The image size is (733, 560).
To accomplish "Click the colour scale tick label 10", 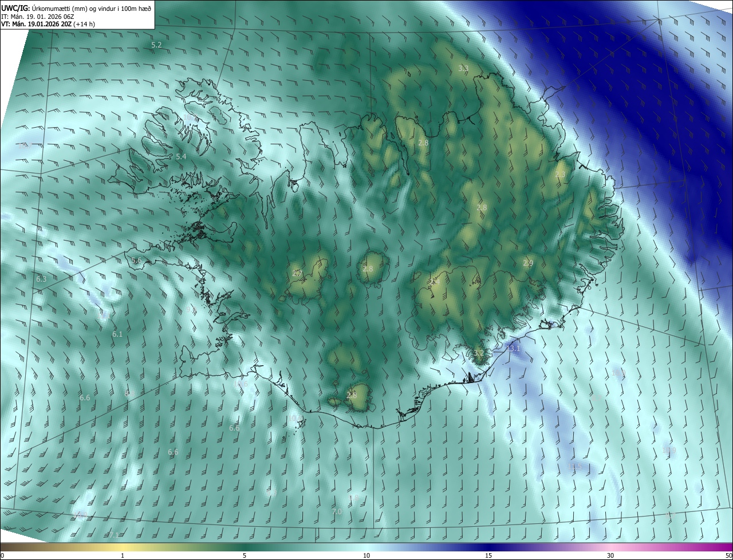I will point(366,555).
